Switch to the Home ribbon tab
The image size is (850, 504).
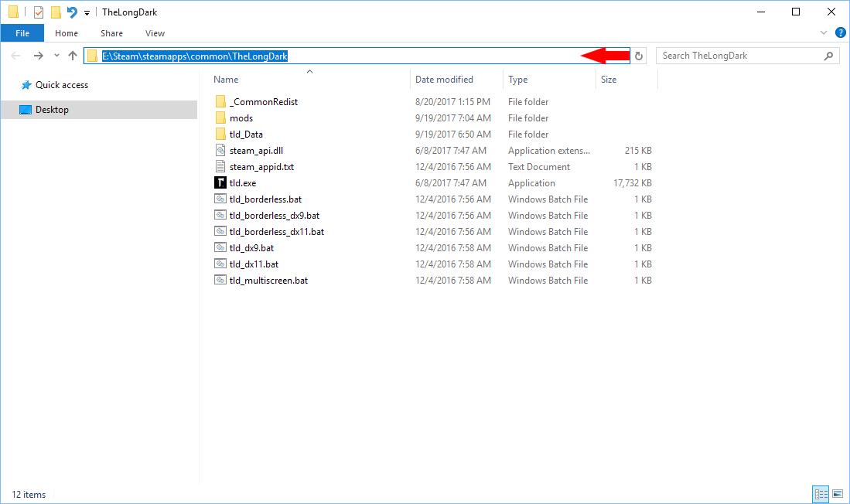pyautogui.click(x=67, y=33)
